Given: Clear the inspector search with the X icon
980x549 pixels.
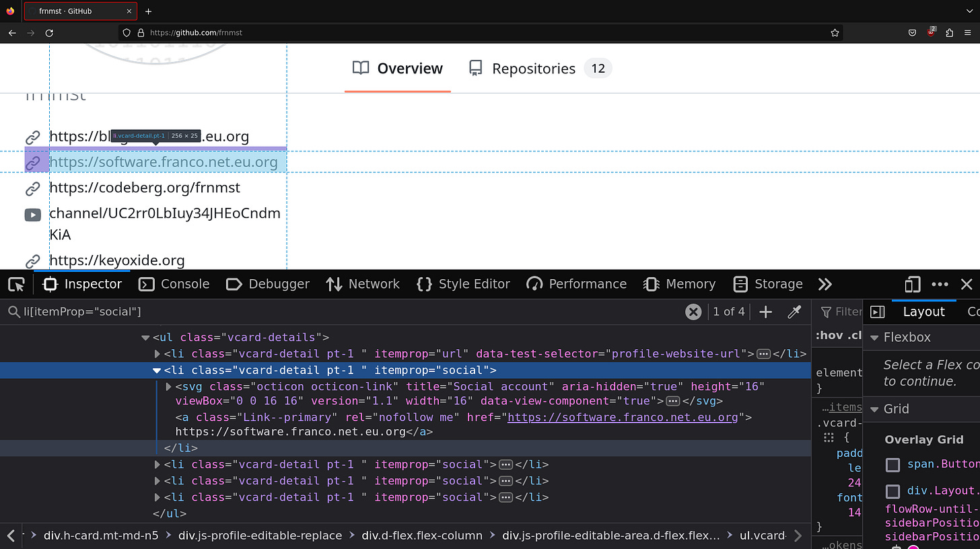Looking at the screenshot, I should [693, 312].
